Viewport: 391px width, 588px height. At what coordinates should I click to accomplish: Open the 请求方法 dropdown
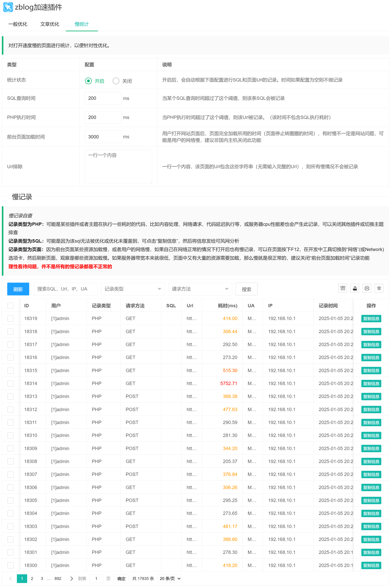point(200,289)
